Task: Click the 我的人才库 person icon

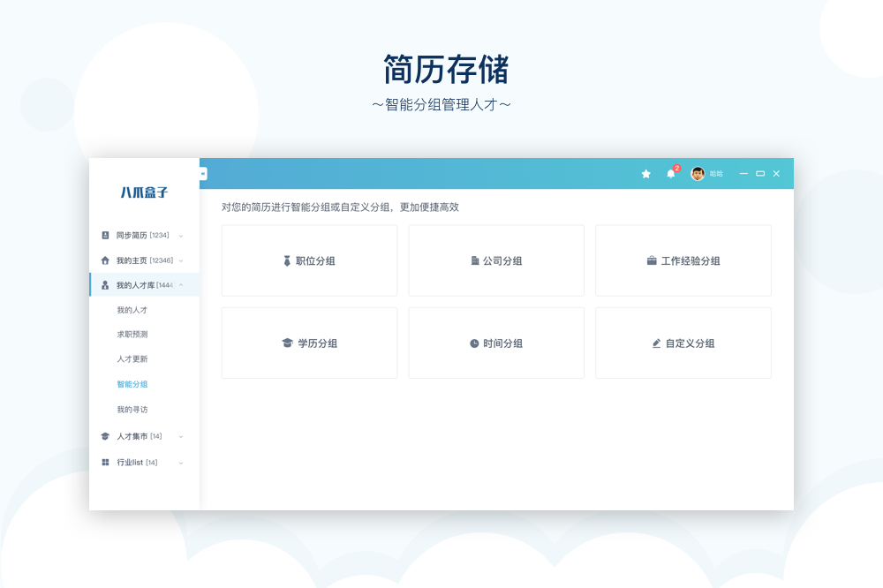Action: (x=105, y=285)
